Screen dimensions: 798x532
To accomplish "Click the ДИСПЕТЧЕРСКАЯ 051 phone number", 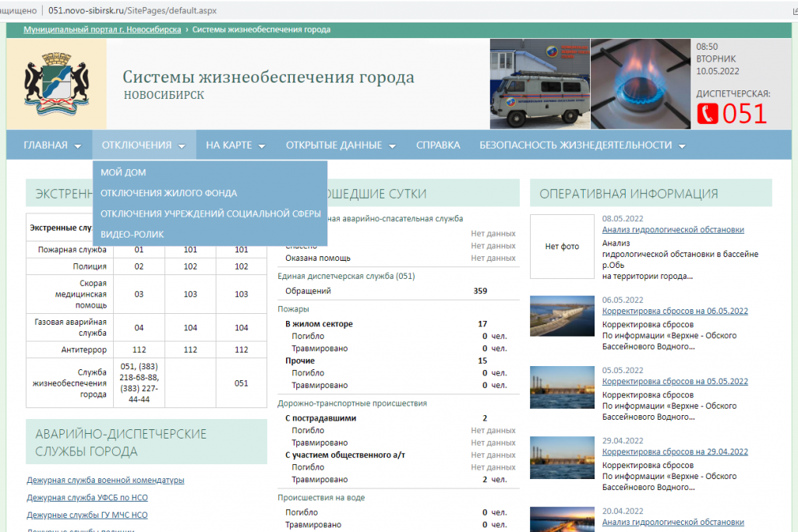I will [x=744, y=114].
